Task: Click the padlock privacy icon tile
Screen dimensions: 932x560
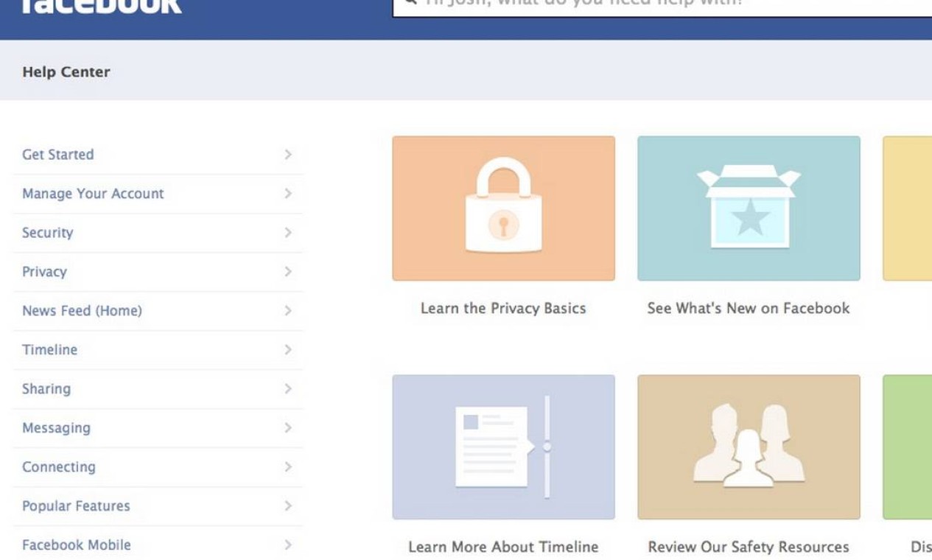Action: (x=503, y=208)
